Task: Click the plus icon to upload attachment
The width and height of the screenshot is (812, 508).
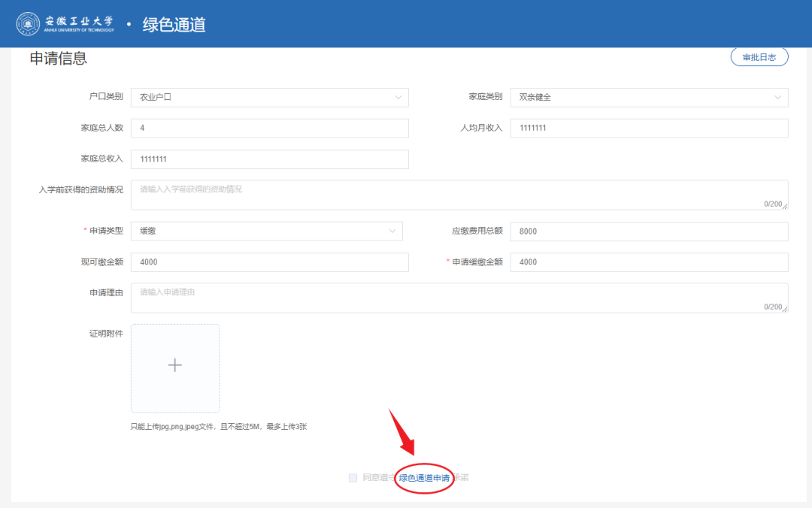Action: point(175,365)
